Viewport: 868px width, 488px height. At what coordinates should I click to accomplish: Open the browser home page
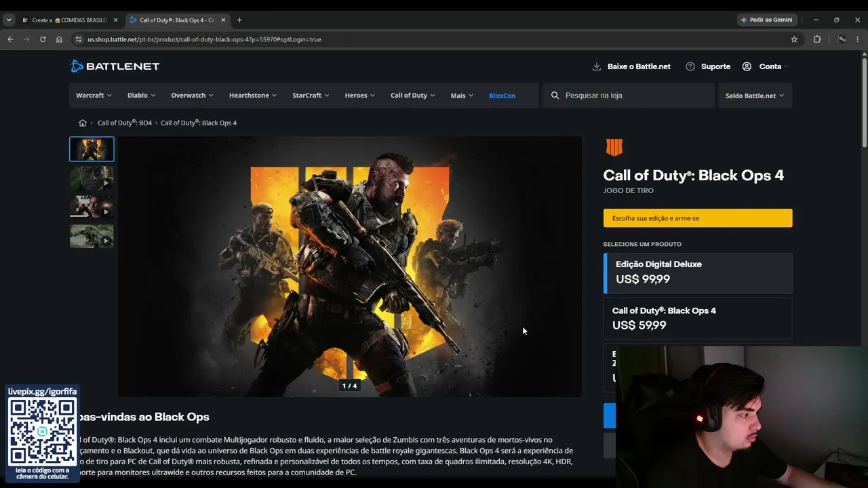tap(59, 39)
